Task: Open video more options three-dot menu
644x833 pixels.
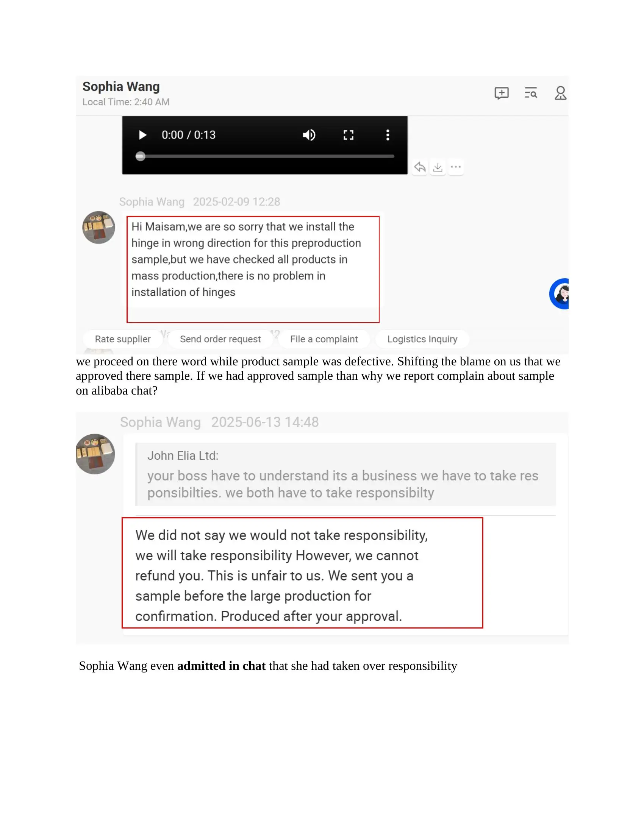Action: (388, 135)
